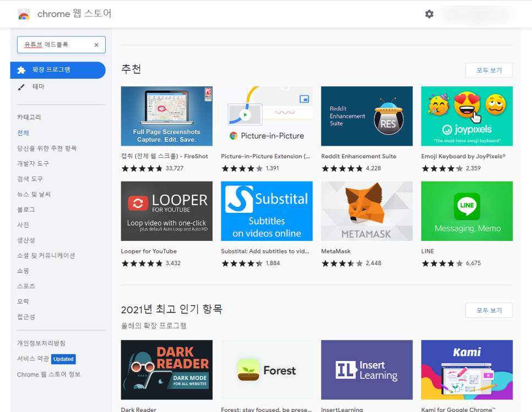Viewport: 532px width, 412px height.
Task: Click the brush icon next to 테마
Action: point(21,87)
